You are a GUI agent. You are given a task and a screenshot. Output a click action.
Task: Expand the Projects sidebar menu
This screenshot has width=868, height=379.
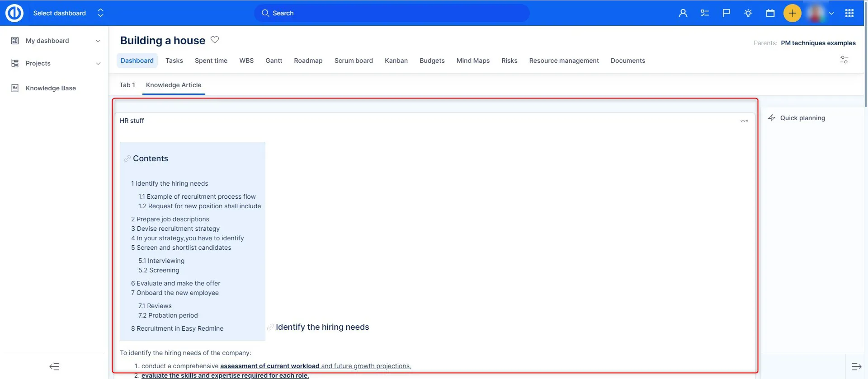tap(98, 63)
